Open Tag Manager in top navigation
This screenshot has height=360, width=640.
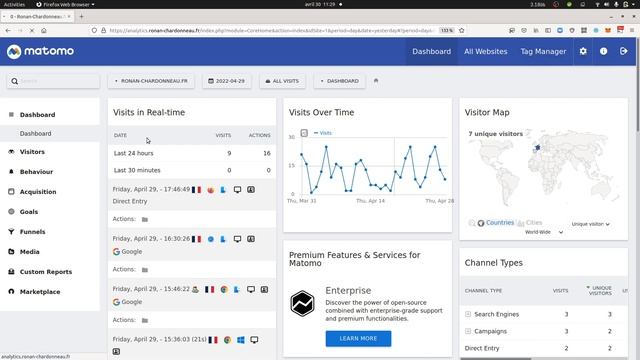(x=543, y=51)
